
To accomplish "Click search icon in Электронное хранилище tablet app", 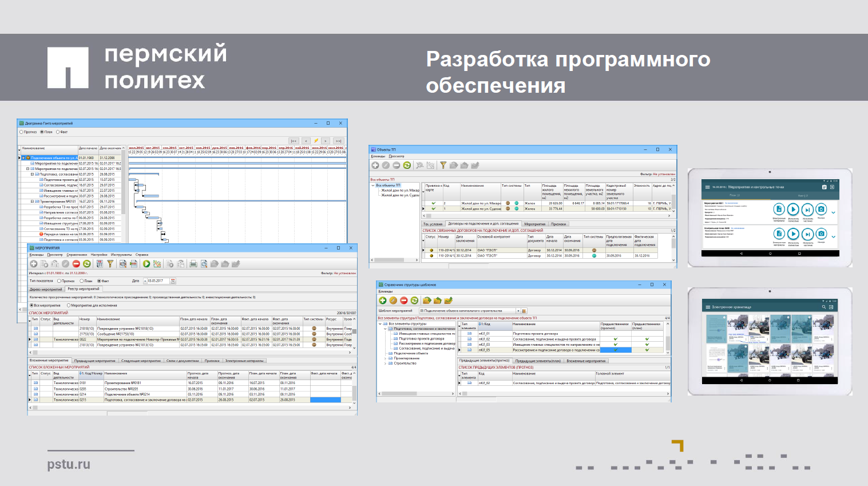I will click(824, 307).
